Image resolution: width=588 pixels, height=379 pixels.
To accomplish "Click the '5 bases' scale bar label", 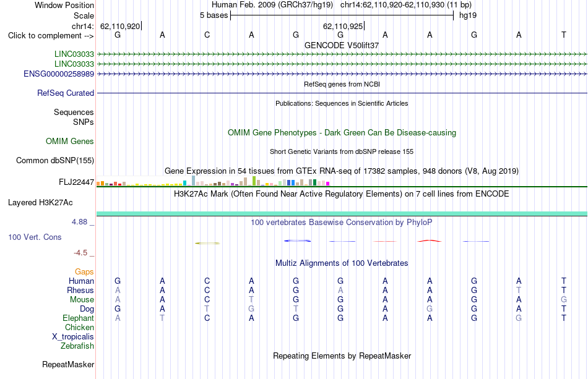I will pos(214,15).
